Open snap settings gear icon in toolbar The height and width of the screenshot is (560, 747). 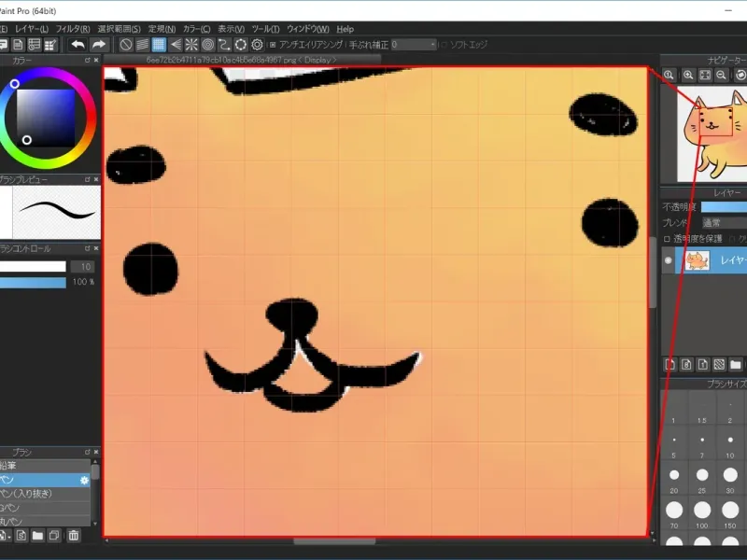[x=257, y=44]
